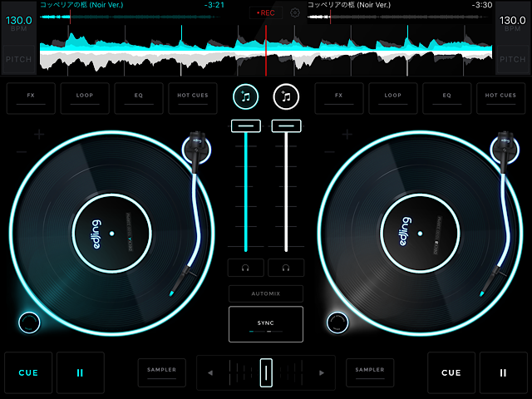Nudge crossfader right with arrow
The width and height of the screenshot is (532, 399).
(x=322, y=373)
